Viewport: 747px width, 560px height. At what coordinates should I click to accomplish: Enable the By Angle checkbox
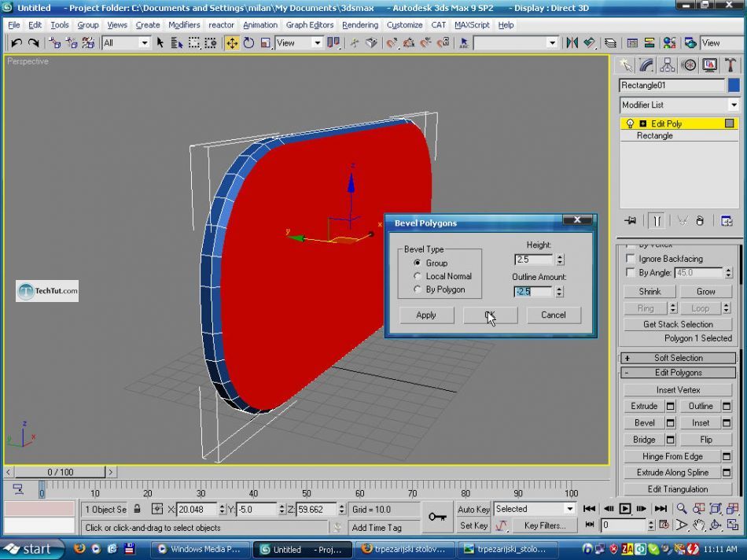click(631, 272)
